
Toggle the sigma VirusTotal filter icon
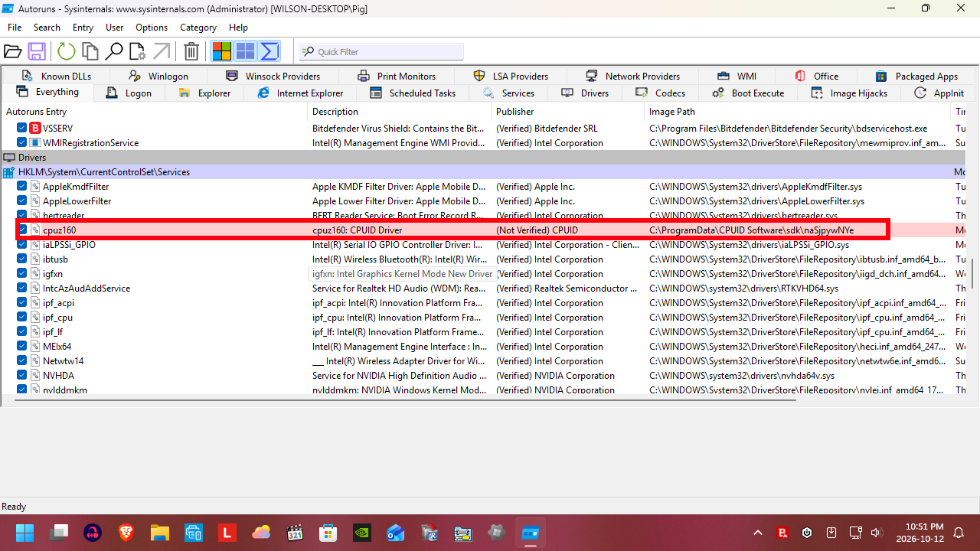click(x=269, y=51)
